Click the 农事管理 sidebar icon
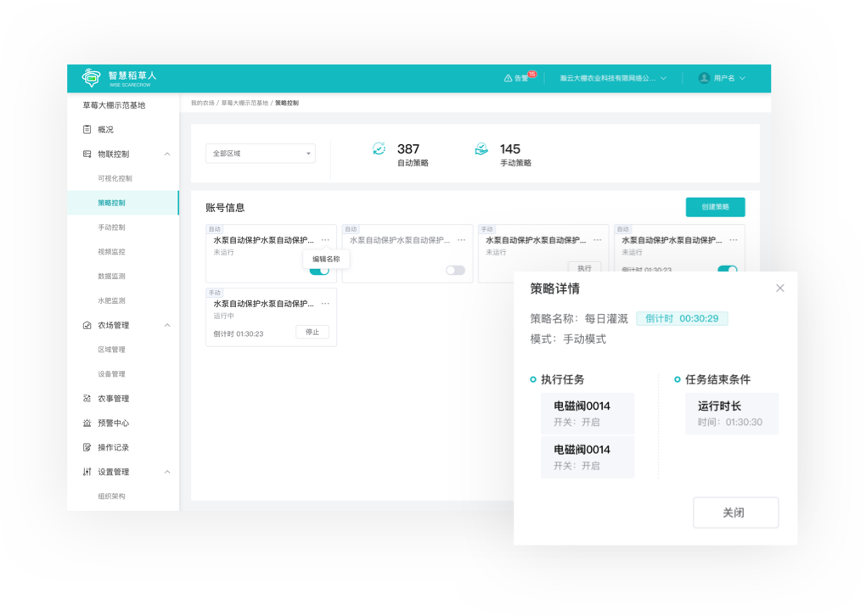The width and height of the screenshot is (866, 616). [87, 399]
